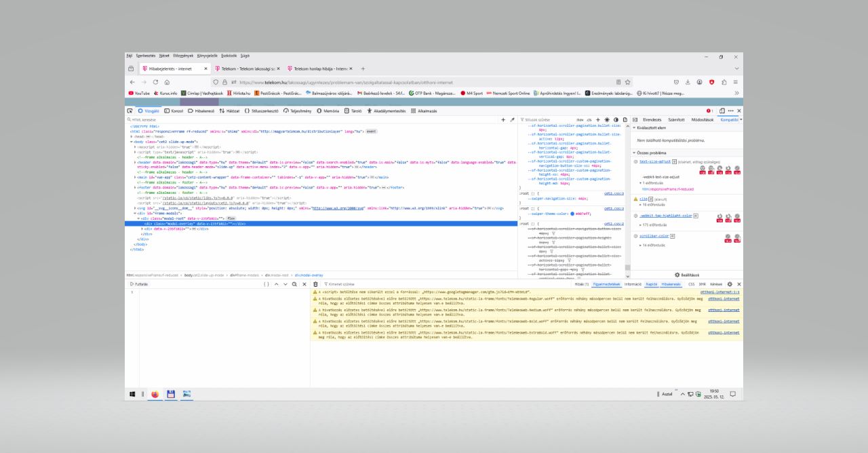The width and height of the screenshot is (868, 453).
Task: Toggle the .cls class panel
Action: coord(589,119)
